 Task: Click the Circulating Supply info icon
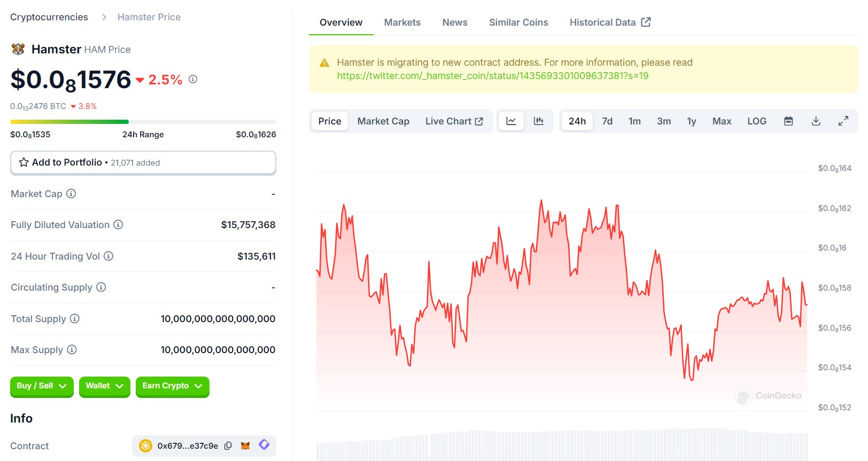pyautogui.click(x=101, y=287)
